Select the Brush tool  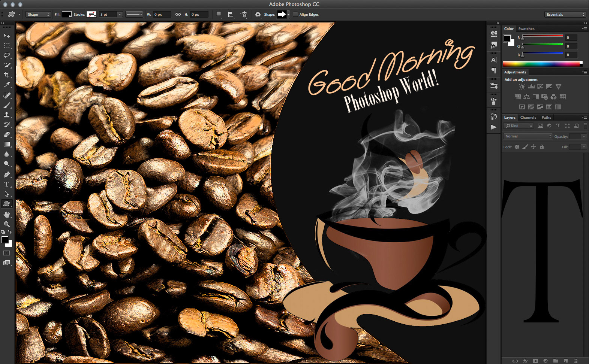point(6,105)
